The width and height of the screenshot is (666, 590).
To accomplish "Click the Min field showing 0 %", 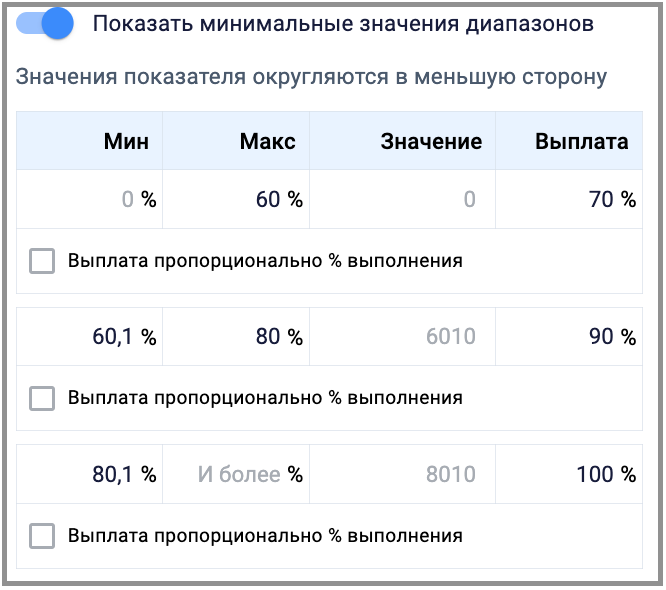I will [x=90, y=200].
